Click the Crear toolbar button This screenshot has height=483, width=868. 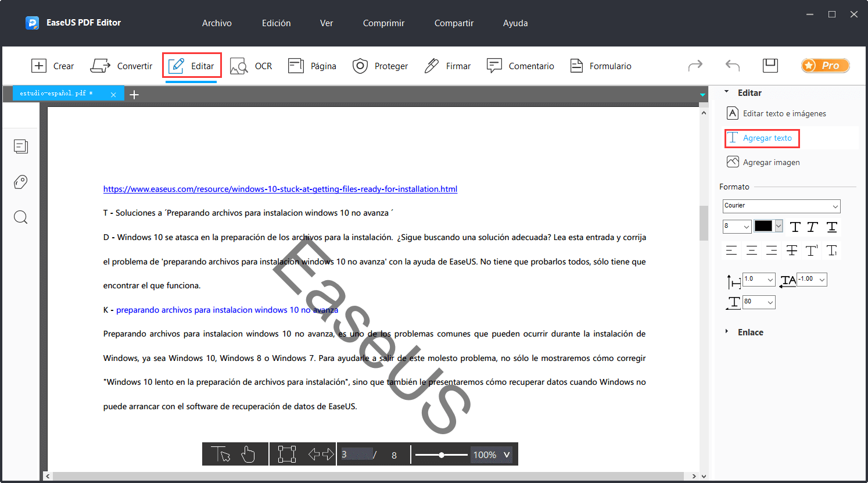tap(52, 66)
